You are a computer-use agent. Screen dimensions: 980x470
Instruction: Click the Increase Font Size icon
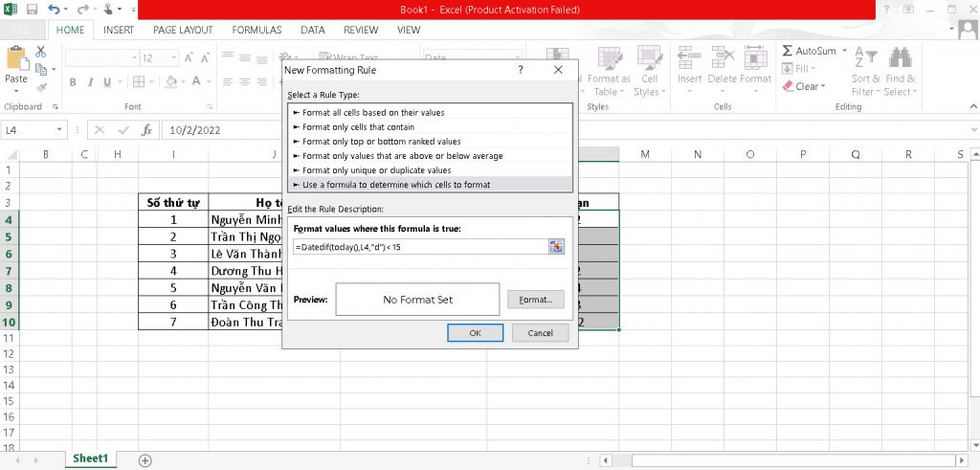(x=189, y=58)
